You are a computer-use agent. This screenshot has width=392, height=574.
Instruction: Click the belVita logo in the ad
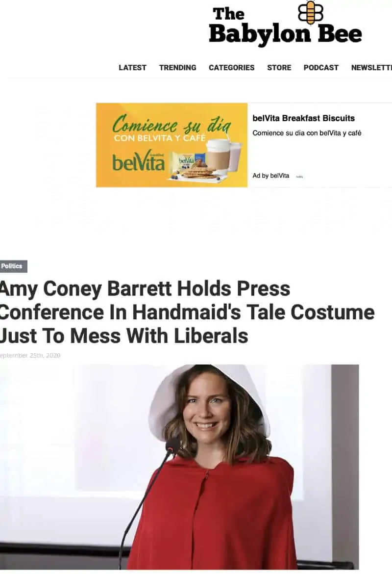coord(139,161)
